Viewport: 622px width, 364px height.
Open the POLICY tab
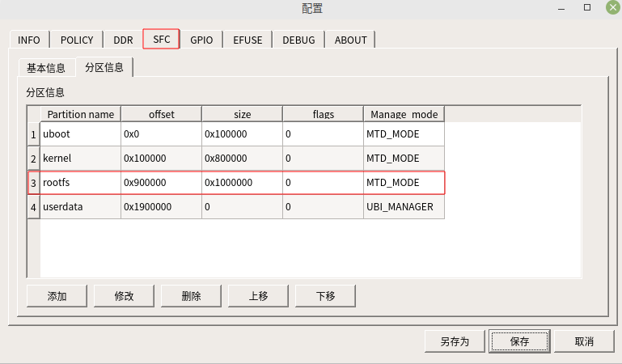76,40
